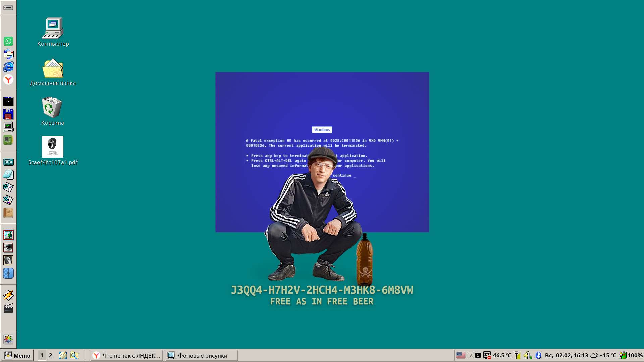Viewport: 644px width, 362px height.
Task: Open Домашняя папка folder on desktop
Action: (53, 72)
